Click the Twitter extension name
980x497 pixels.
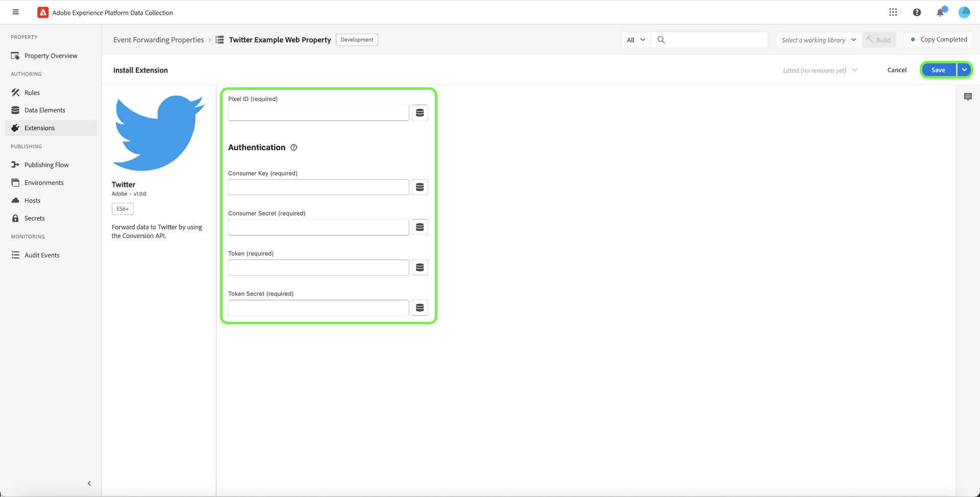click(124, 185)
